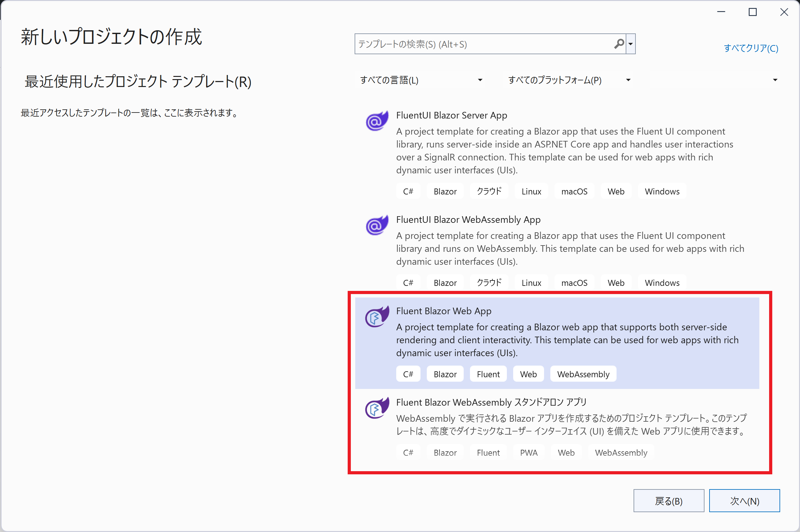Select Fluent Blazor WebAssembly スタンドアロン アプリ title

[x=491, y=402]
